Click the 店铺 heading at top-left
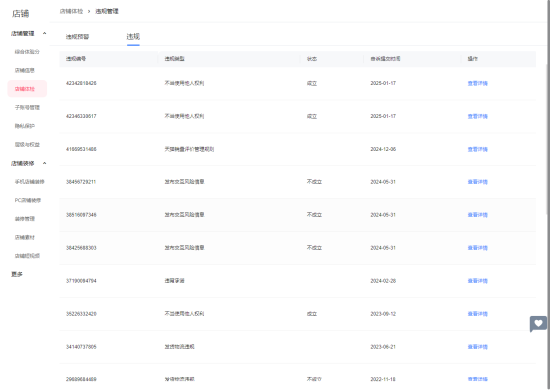This screenshot has height=391, width=550. coord(20,14)
